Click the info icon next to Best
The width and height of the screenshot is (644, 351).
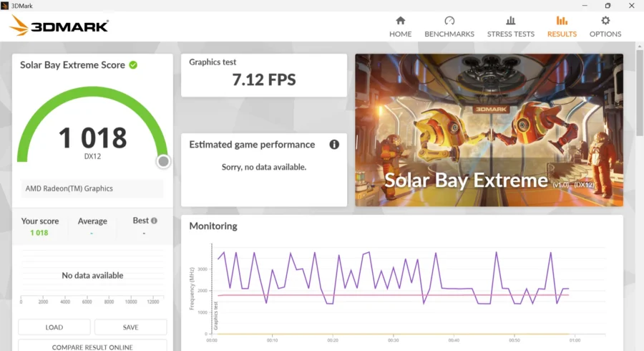tap(154, 221)
